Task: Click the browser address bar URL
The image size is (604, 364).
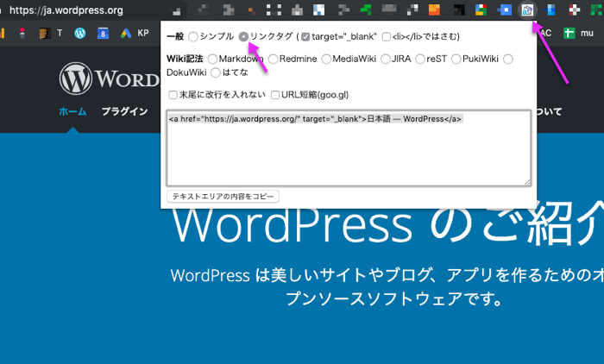Action: click(66, 10)
